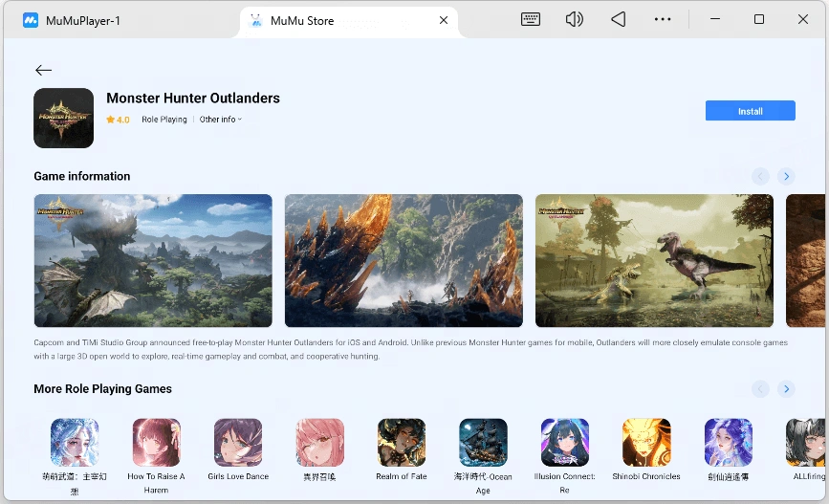
Task: Show previous Game information screenshots
Action: tap(760, 176)
